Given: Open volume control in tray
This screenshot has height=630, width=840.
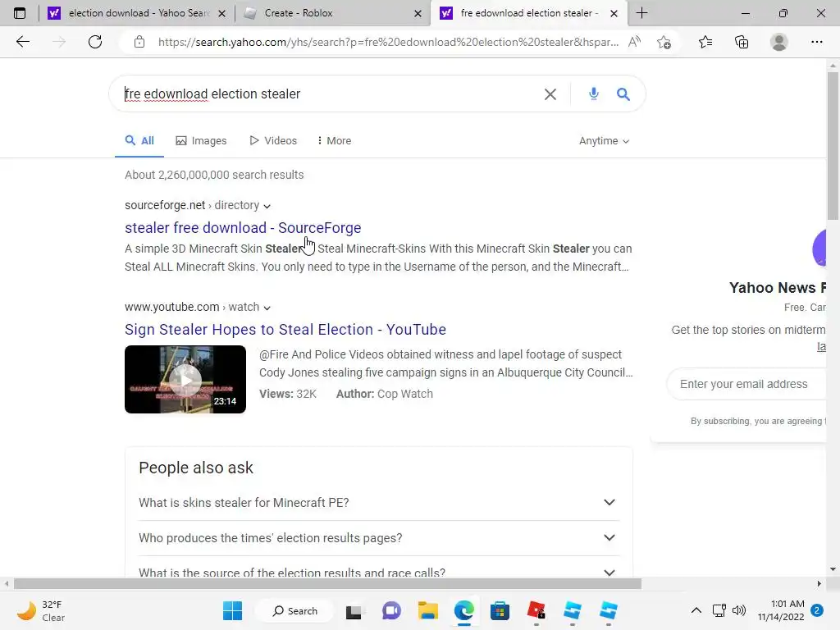Looking at the screenshot, I should tap(739, 610).
